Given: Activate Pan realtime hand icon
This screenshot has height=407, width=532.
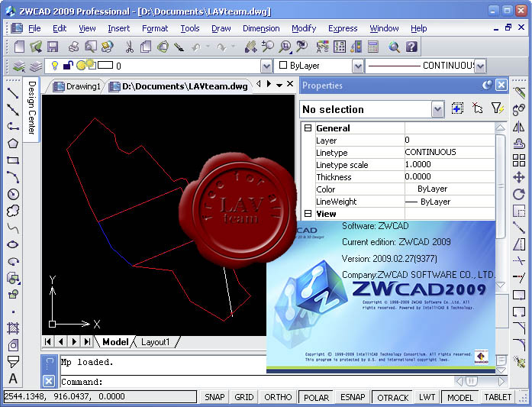Looking at the screenshot, I should (x=250, y=47).
